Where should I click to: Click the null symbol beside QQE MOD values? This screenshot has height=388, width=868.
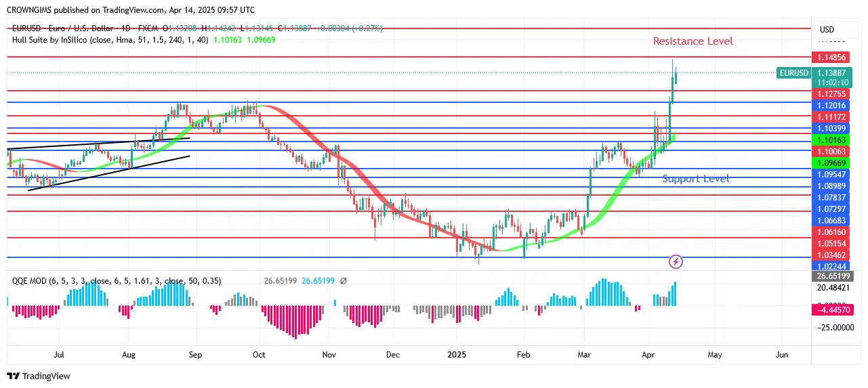coord(343,280)
